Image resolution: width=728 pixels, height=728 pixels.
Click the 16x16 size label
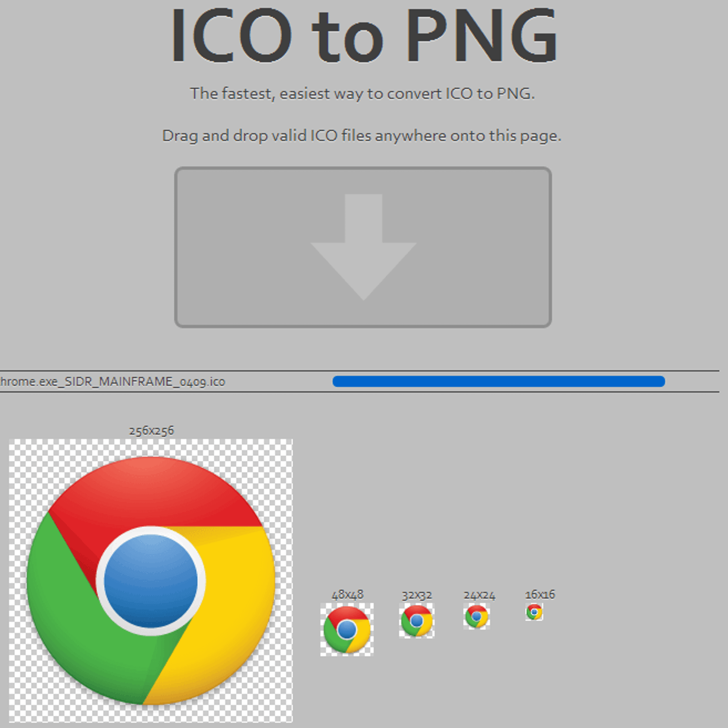pyautogui.click(x=540, y=594)
